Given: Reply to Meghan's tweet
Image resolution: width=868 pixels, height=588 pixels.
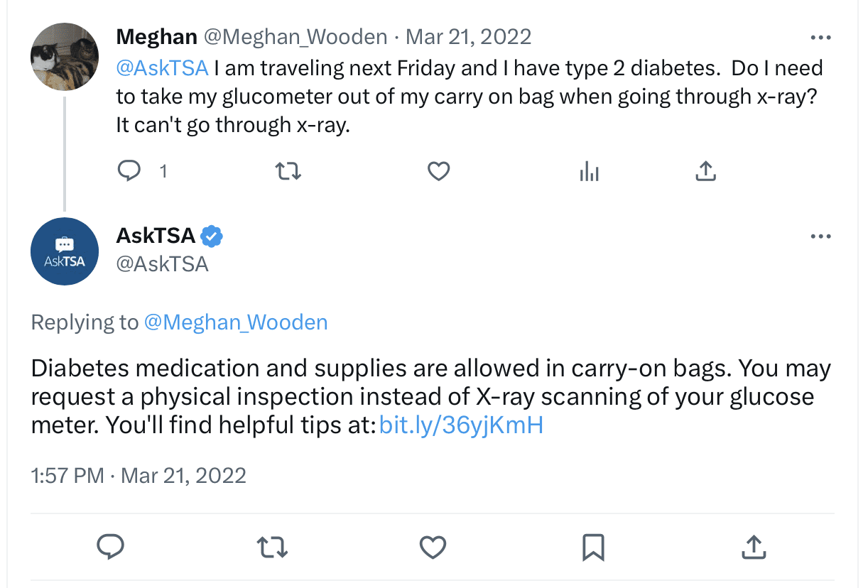Looking at the screenshot, I should point(130,170).
